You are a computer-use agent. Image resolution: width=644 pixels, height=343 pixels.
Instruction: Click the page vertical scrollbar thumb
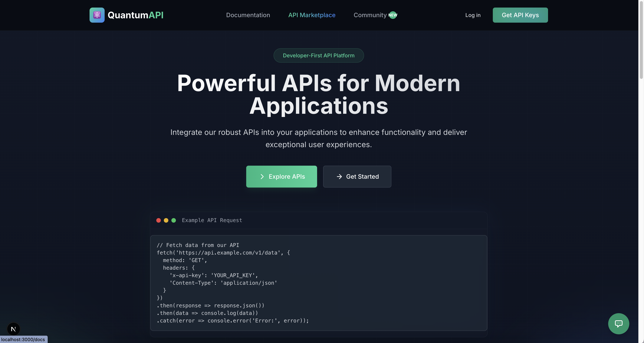[x=641, y=40]
